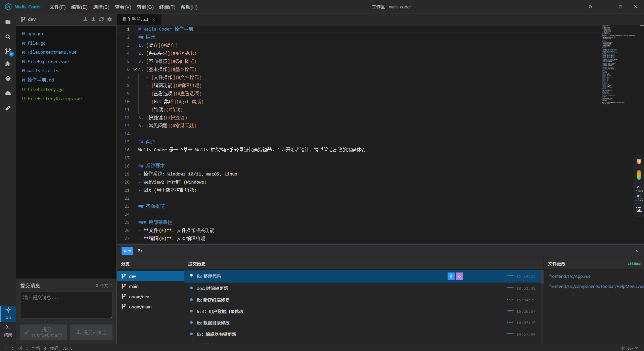Screen dimensions: 644x351
Task: Select the origin/main branch
Action: click(x=150, y=307)
